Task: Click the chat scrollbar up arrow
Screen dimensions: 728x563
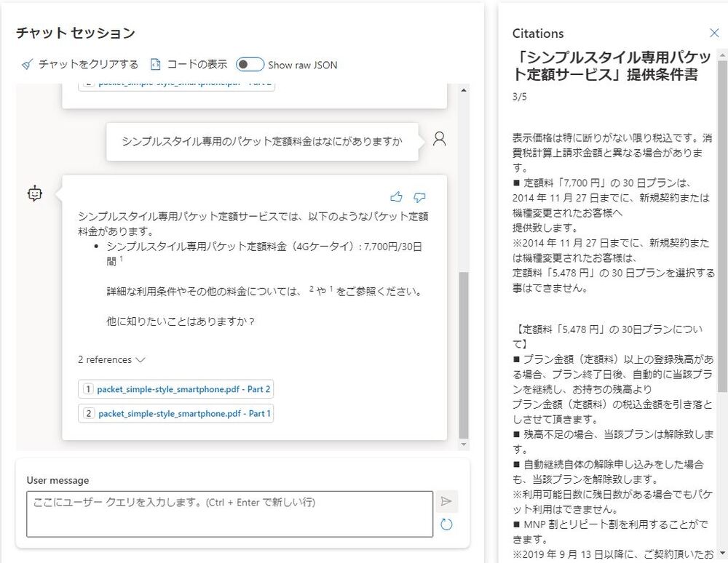Action: [464, 89]
